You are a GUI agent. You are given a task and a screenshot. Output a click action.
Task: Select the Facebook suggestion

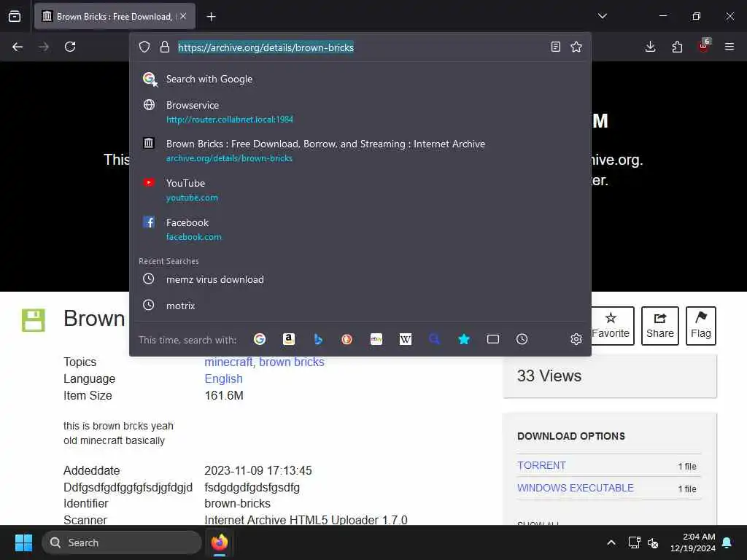(x=360, y=229)
